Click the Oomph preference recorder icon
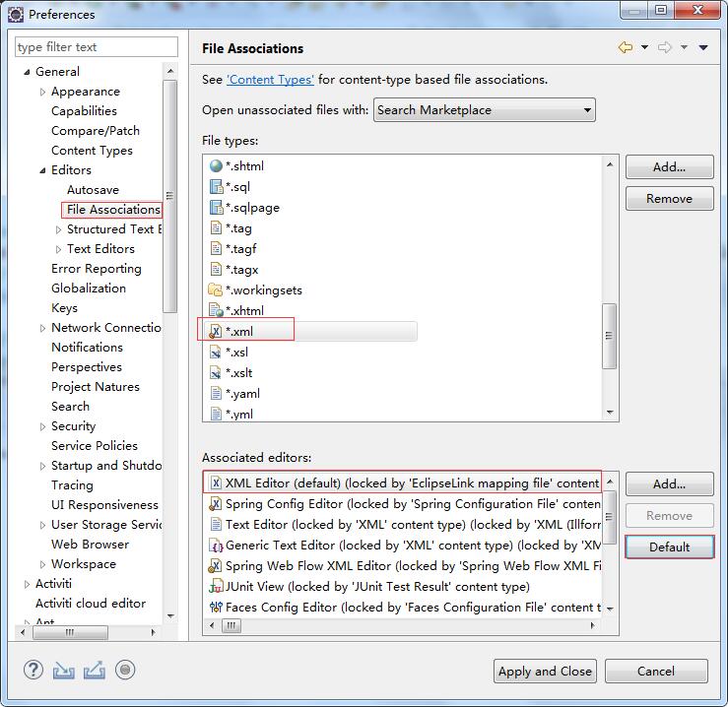The width and height of the screenshot is (728, 707). tap(125, 670)
